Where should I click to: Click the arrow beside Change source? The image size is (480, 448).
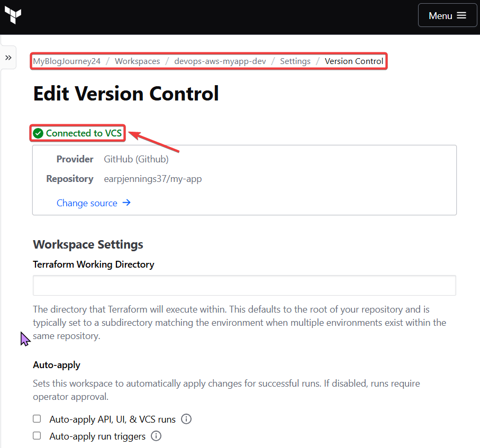tap(126, 203)
